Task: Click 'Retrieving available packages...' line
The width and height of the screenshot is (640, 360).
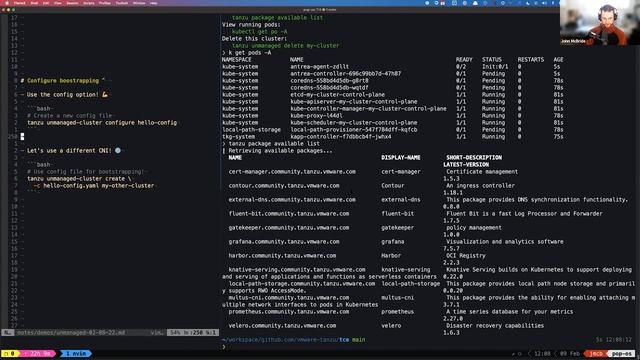Action: [280, 151]
